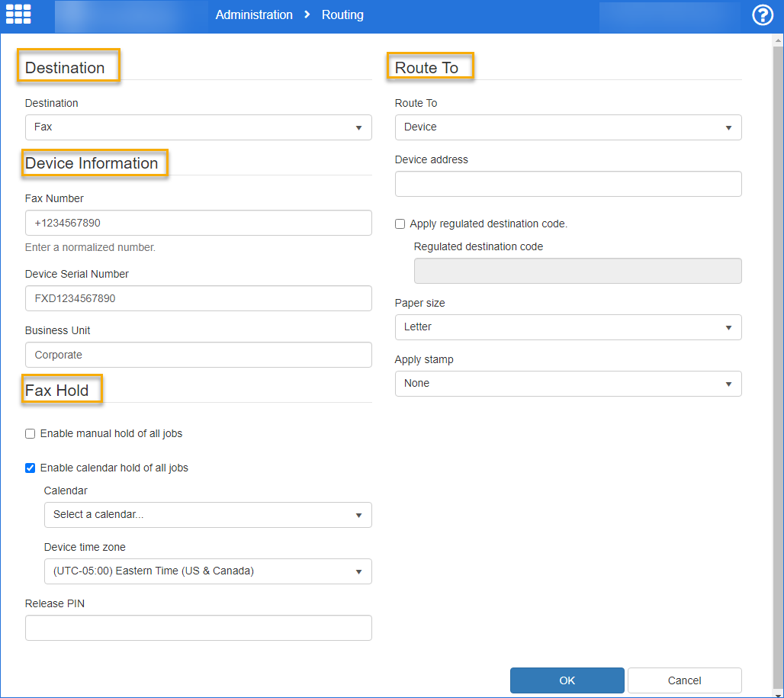Expand the Apply stamp dropdown

tap(567, 384)
